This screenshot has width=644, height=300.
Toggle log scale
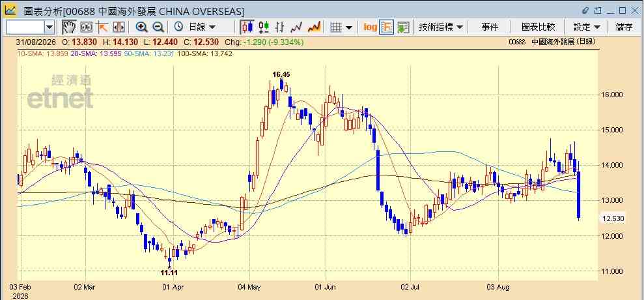370,27
